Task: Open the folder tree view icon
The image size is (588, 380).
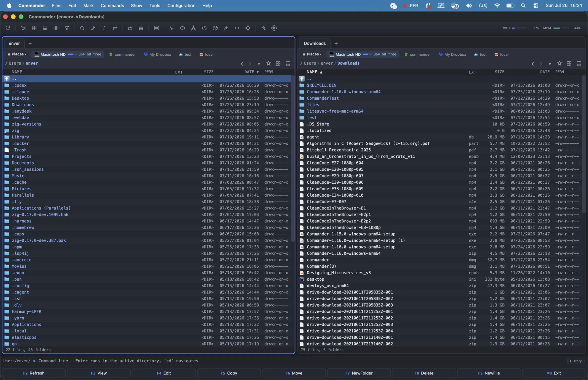Action: tap(23, 28)
